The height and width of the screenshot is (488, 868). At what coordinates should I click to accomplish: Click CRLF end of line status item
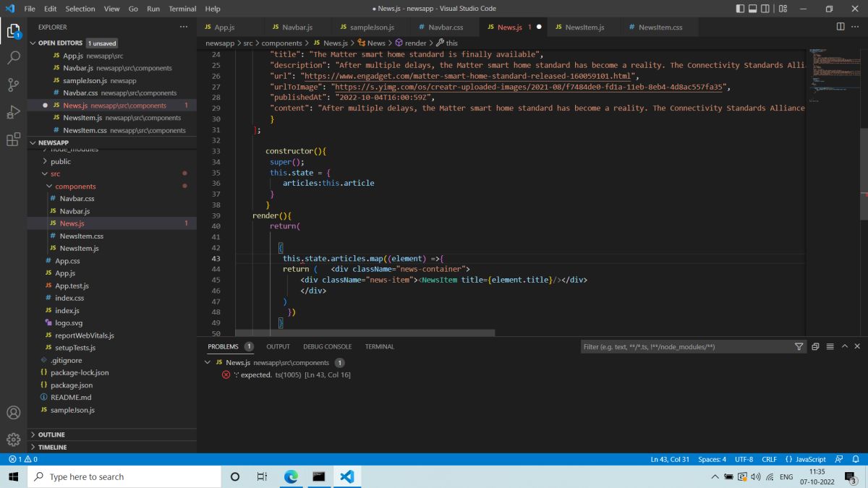(769, 459)
